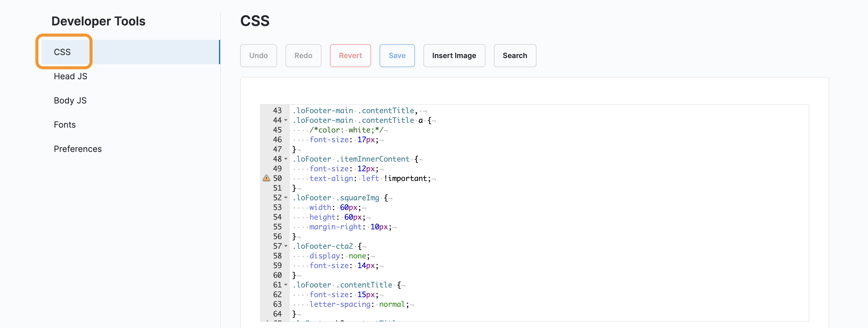Viewport: 868px width, 328px height.
Task: Collapse the .loFooter .contentTitle rule
Action: pos(286,285)
